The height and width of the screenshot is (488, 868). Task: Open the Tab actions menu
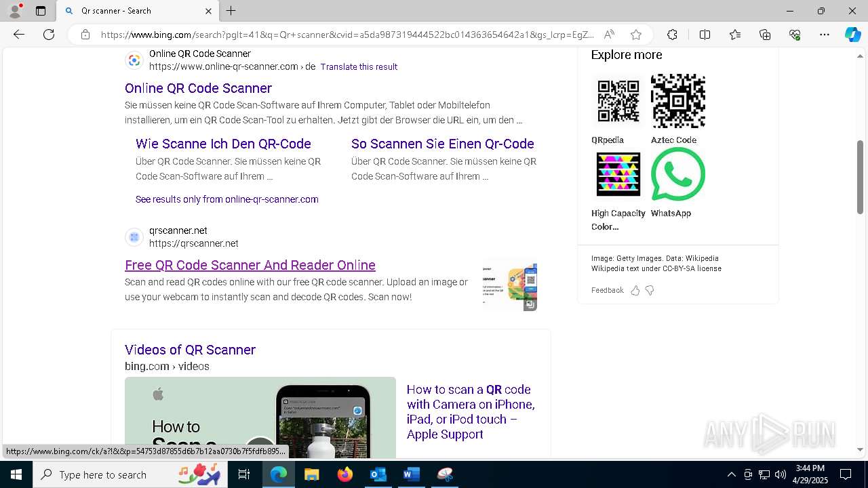(x=41, y=11)
